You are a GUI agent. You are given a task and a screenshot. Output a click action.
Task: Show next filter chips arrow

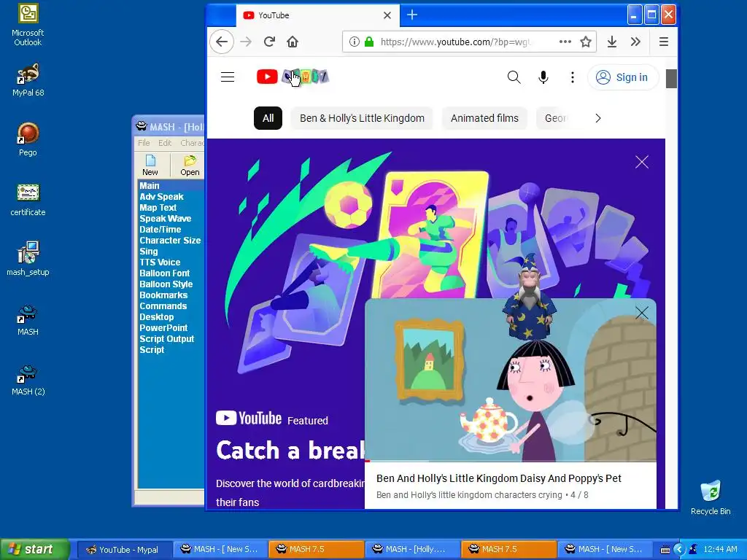click(598, 118)
